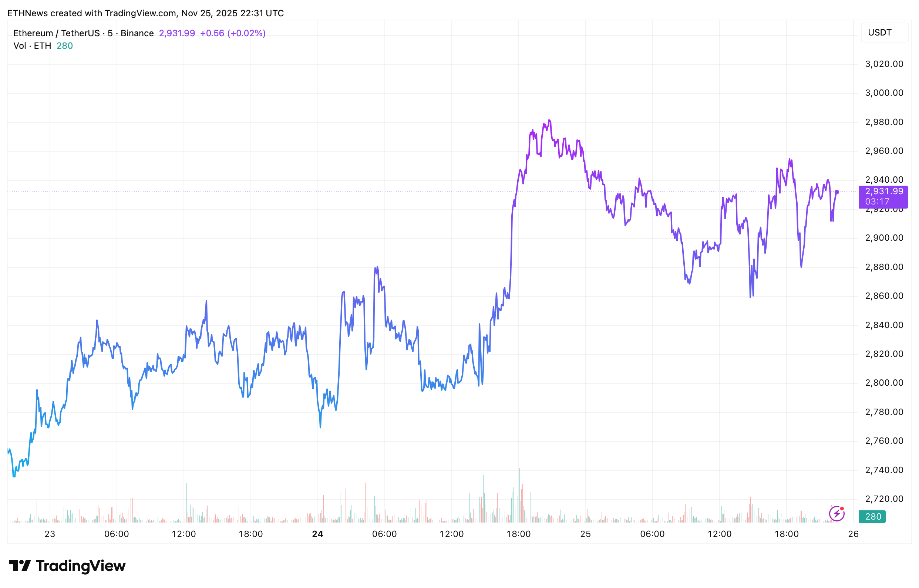This screenshot has width=919, height=588.
Task: Click the tallest green volume spike bar
Action: [x=519, y=439]
